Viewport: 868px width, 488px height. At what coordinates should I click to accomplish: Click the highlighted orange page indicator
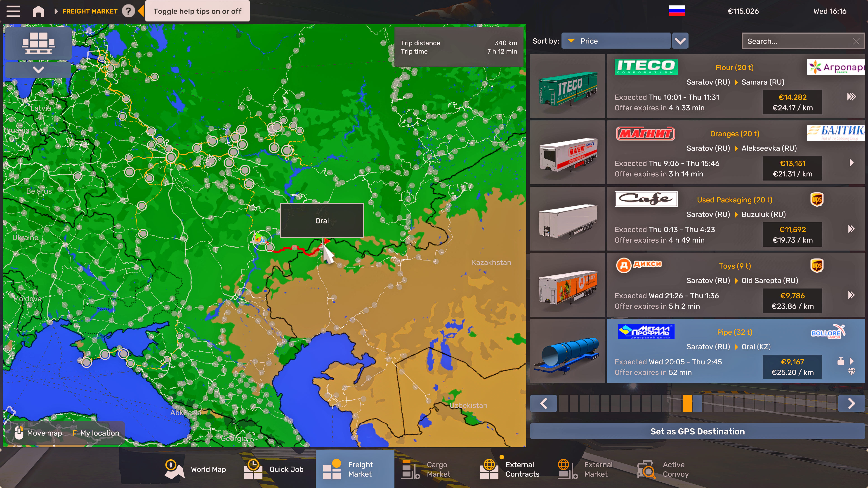[687, 403]
